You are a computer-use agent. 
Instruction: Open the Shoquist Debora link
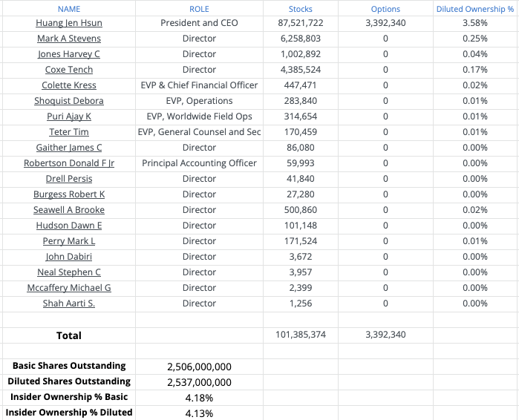(x=69, y=100)
